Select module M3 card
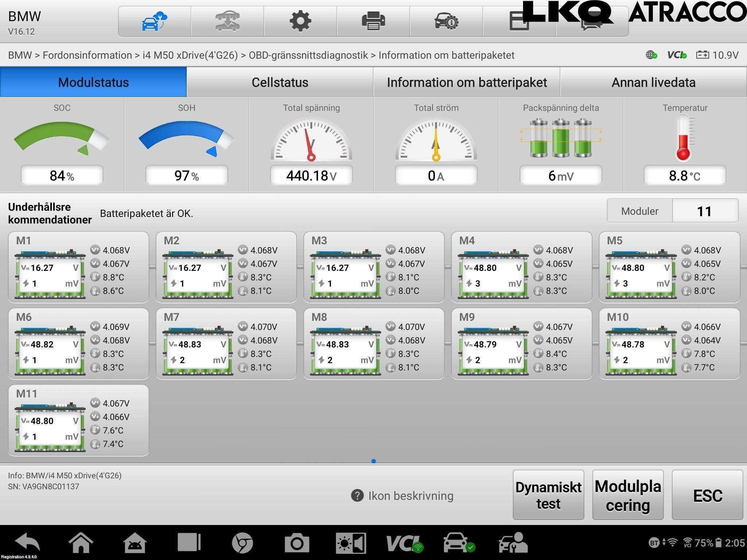Screen dimensions: 747x560 pos(374,267)
